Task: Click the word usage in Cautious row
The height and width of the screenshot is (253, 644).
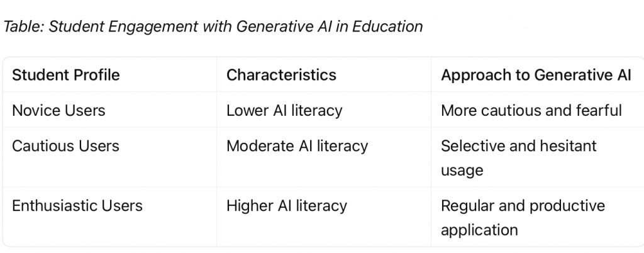Action: click(462, 171)
